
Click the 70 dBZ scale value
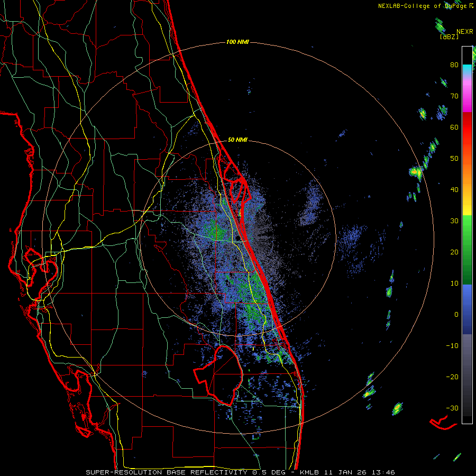coord(454,96)
